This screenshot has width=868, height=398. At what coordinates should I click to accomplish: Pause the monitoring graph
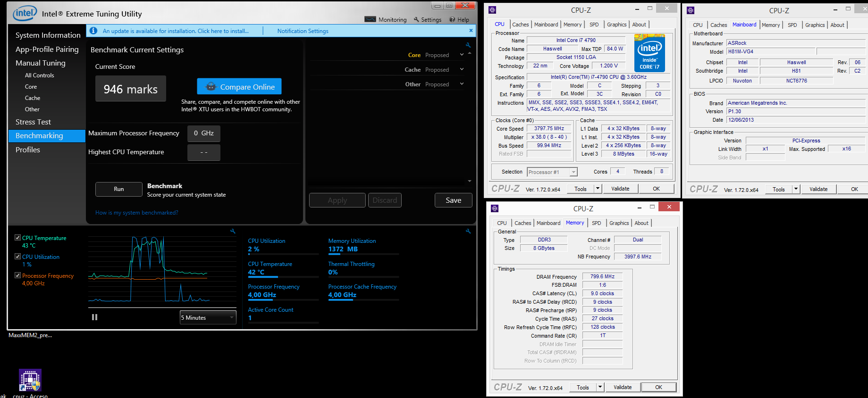click(x=94, y=317)
